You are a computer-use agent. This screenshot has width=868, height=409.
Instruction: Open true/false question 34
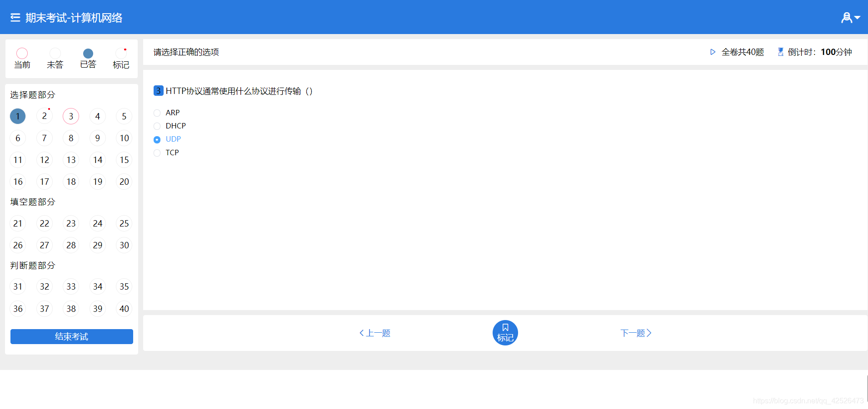coord(98,286)
